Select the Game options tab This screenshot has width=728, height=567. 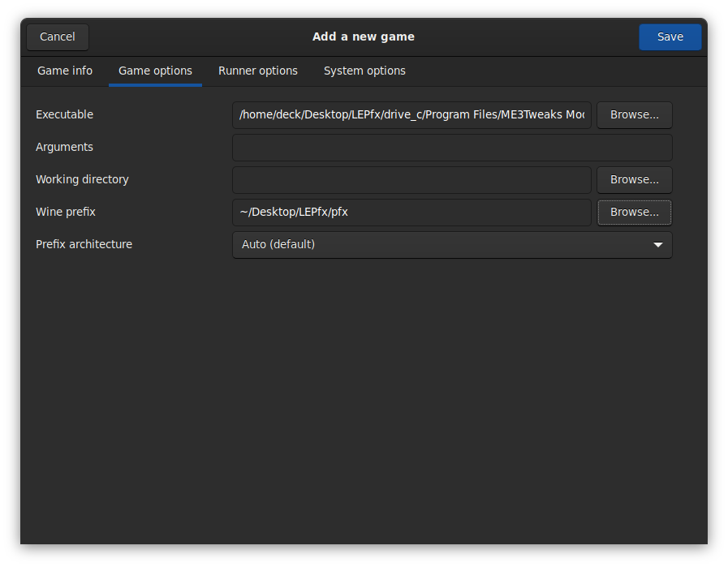point(155,71)
